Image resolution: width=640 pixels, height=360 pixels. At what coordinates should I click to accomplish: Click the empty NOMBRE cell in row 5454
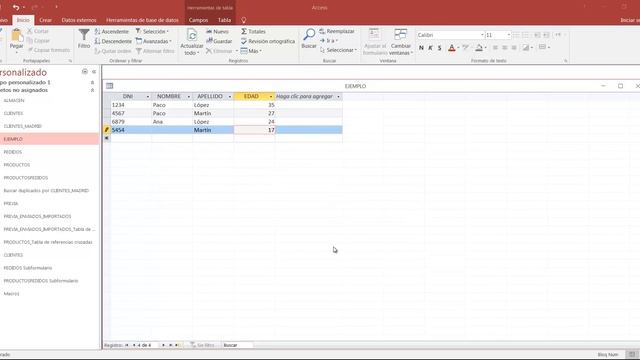[x=172, y=130]
